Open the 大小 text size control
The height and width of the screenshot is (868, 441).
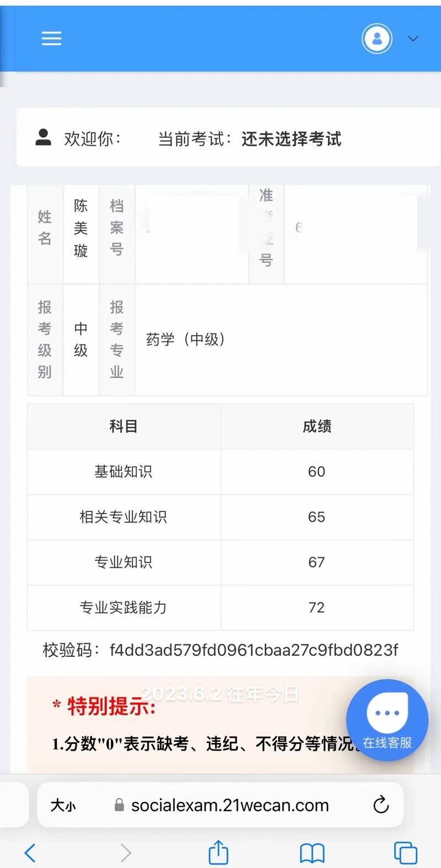(64, 805)
